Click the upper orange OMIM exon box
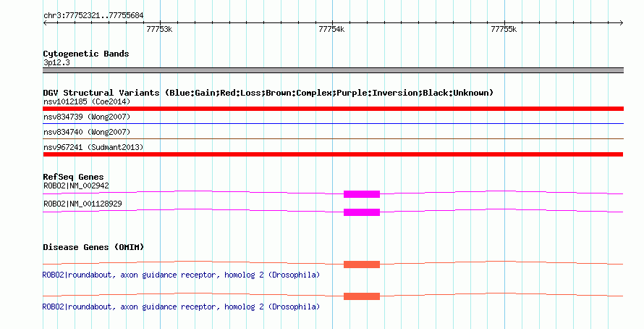 tap(362, 265)
